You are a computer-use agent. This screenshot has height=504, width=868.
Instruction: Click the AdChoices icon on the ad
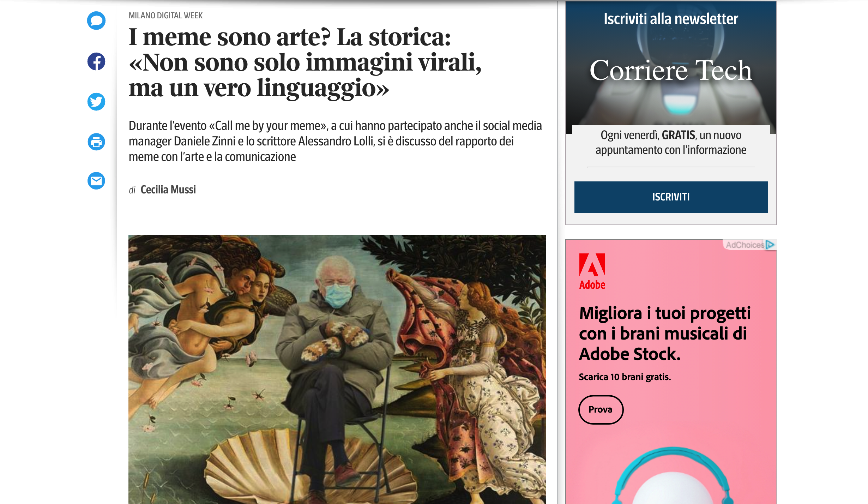pyautogui.click(x=750, y=245)
